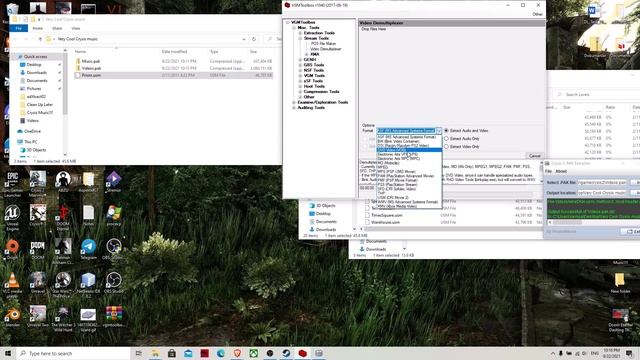Select Video Demultiplexer in the tree

tap(326, 49)
